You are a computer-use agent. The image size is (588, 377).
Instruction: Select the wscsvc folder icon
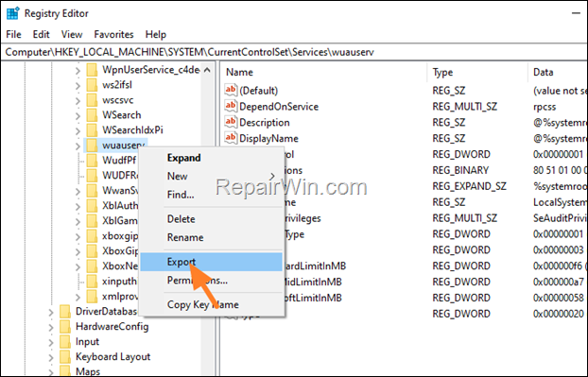tap(92, 100)
